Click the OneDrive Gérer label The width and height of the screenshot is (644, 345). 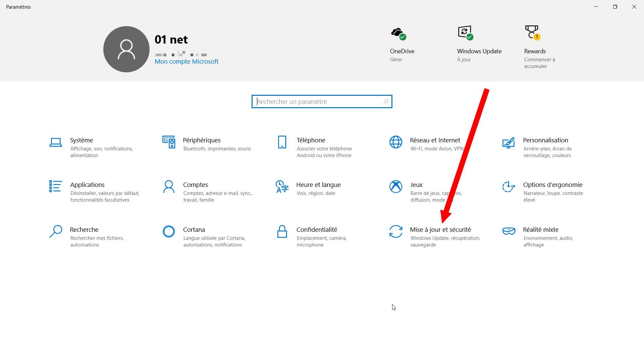point(396,60)
